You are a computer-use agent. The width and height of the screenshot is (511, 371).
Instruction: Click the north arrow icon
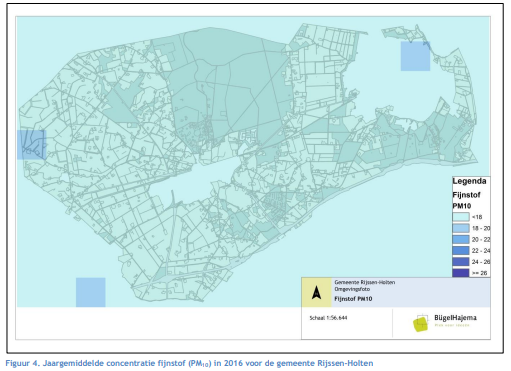(x=316, y=293)
